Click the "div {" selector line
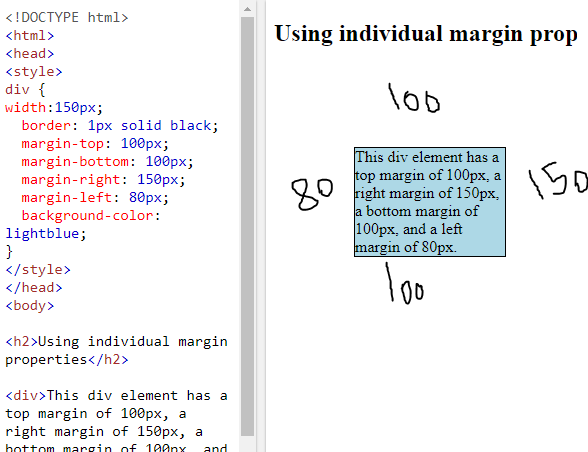The height and width of the screenshot is (452, 588). click(x=25, y=90)
